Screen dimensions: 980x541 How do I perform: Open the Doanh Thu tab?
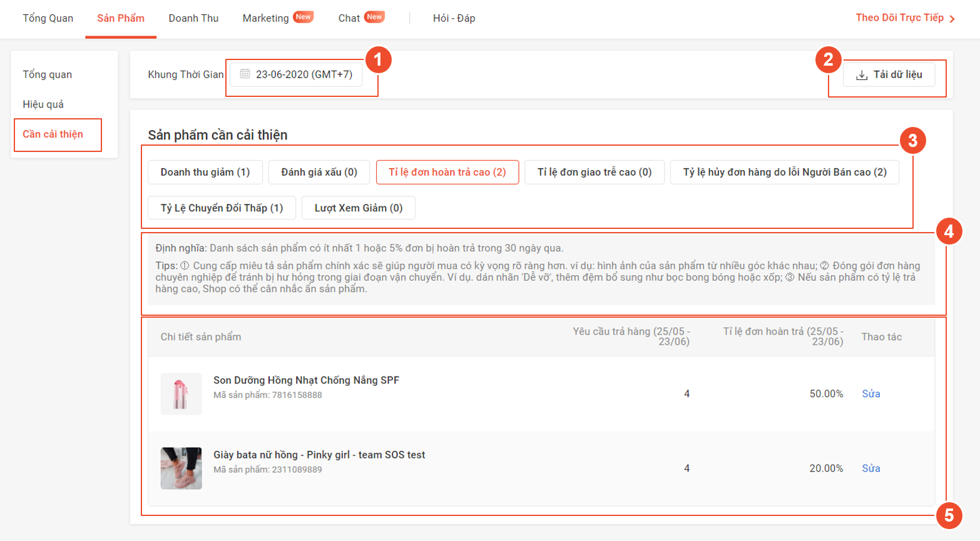(x=193, y=18)
